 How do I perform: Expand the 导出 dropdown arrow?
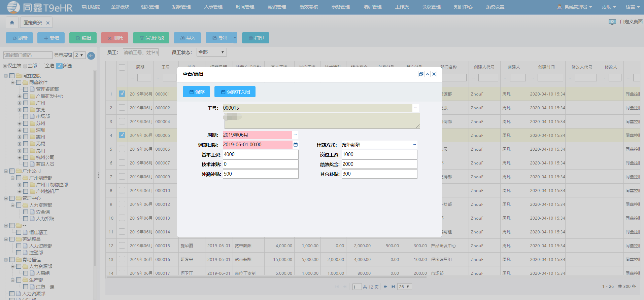click(235, 38)
